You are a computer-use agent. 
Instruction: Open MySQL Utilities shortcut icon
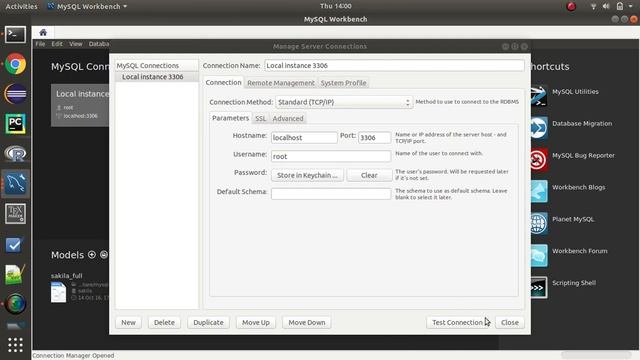[x=539, y=95]
